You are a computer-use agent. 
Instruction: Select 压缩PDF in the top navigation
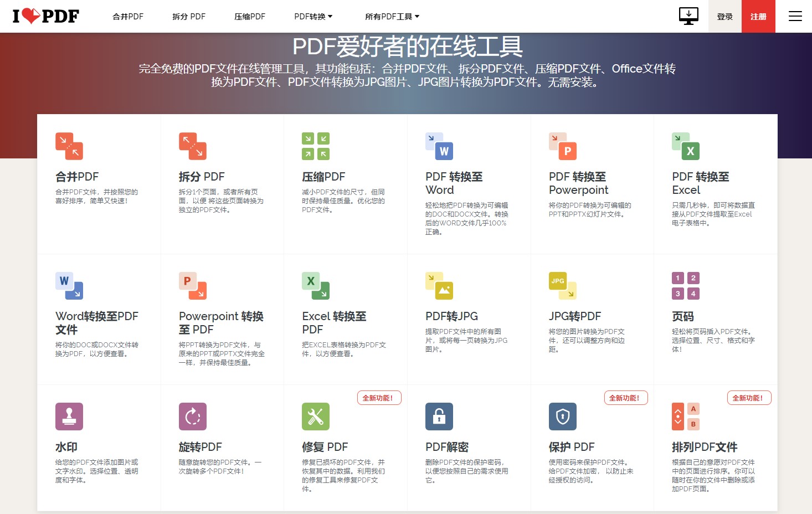(x=250, y=17)
